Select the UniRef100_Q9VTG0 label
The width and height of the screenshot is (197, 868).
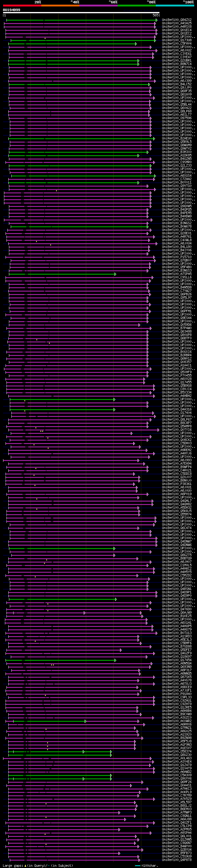[177, 186]
